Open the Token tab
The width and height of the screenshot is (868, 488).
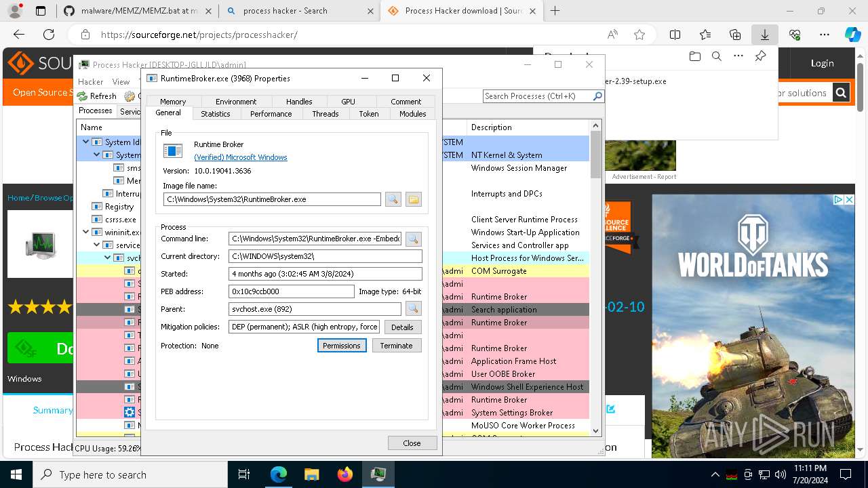369,114
